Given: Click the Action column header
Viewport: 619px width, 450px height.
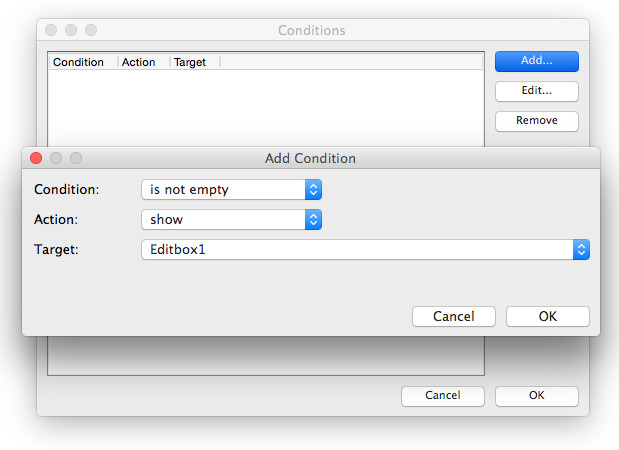Looking at the screenshot, I should [x=139, y=62].
